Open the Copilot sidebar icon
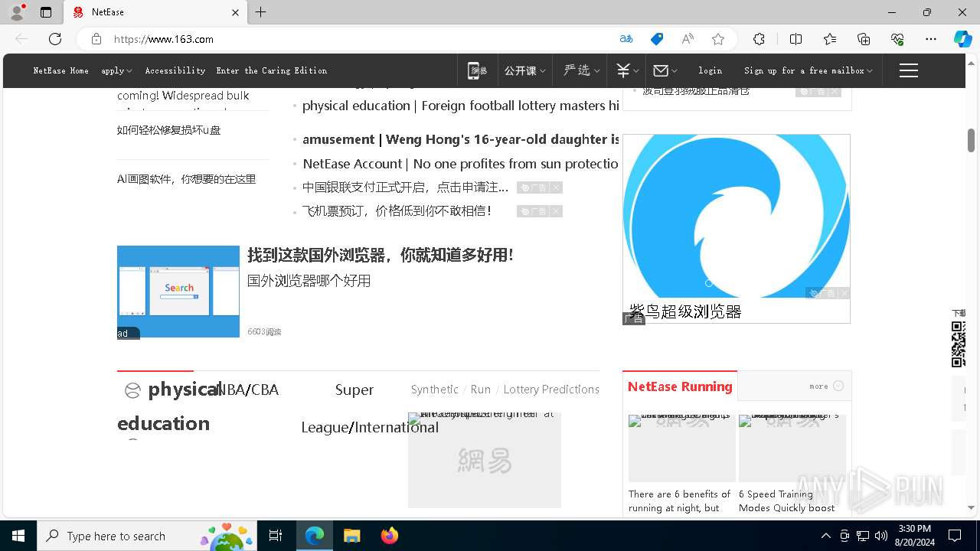 point(962,39)
